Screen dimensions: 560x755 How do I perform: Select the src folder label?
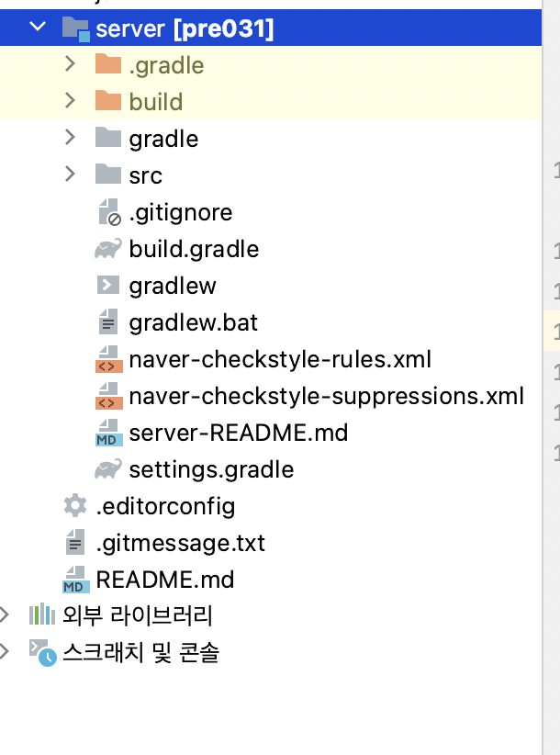[145, 175]
